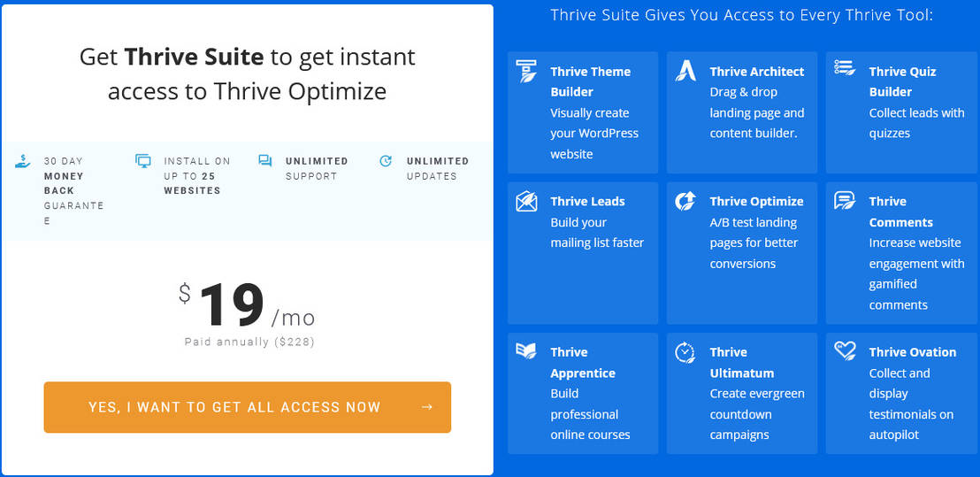Screen dimensions: 980x477
Task: Click the Thrive Optimize icon
Action: click(685, 201)
